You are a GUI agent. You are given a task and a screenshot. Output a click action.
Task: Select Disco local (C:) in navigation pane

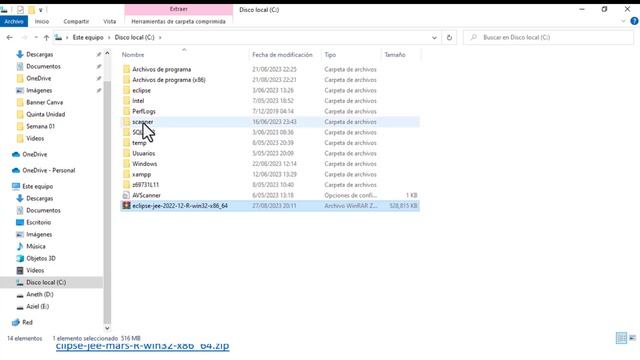pos(46,282)
